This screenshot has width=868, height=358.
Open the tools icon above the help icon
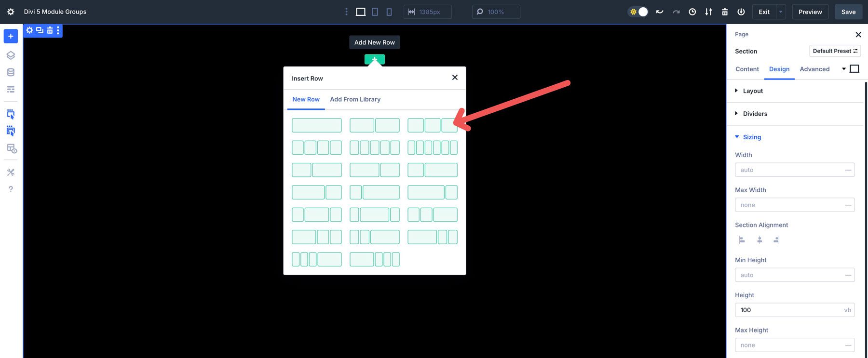[x=11, y=172]
